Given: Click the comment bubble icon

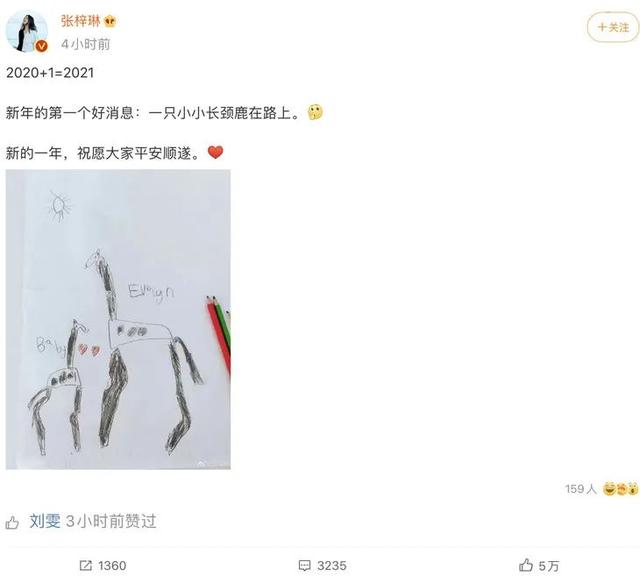Looking at the screenshot, I should 304,565.
